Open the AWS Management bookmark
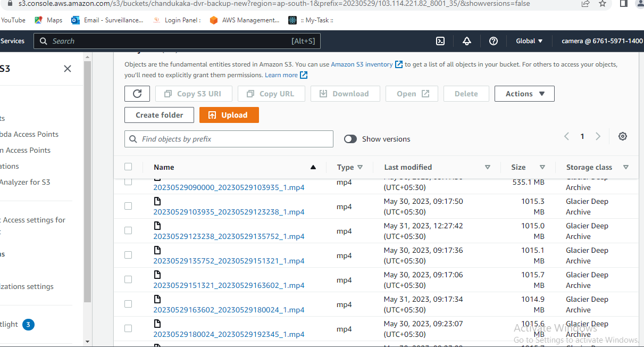Viewport: 644px width, 347px height. point(245,20)
